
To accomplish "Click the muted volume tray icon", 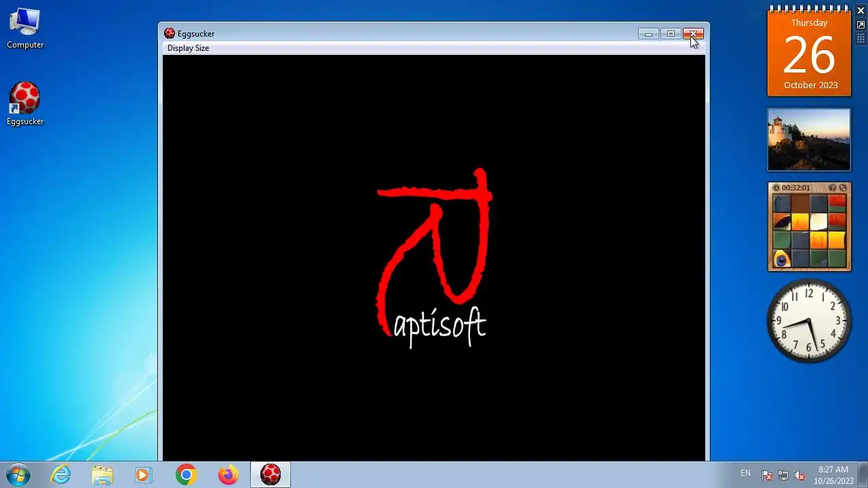I will click(x=800, y=476).
